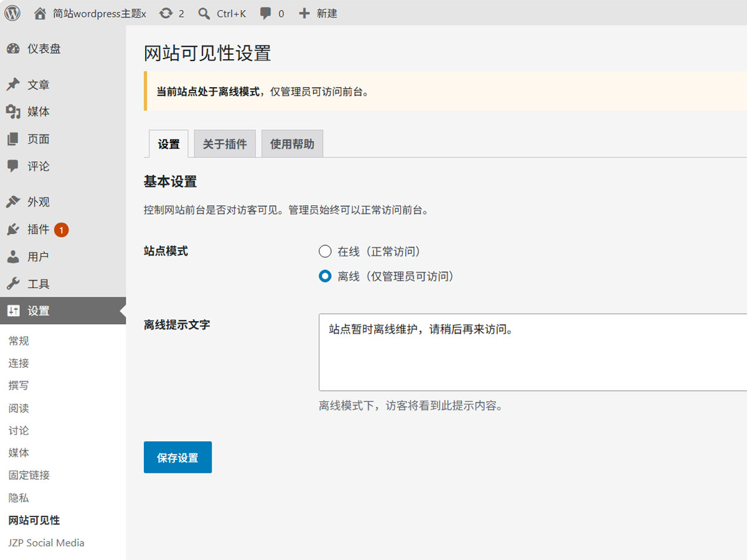
Task: Open 撰写 settings submenu
Action: 19,386
